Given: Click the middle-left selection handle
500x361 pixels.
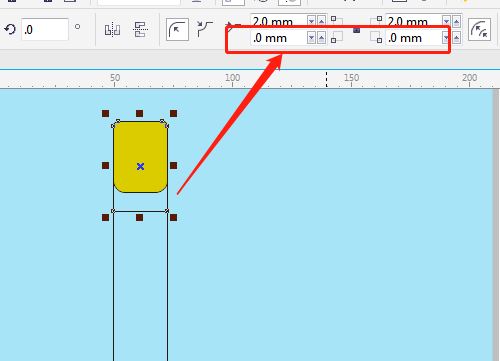Looking at the screenshot, I should [105, 166].
